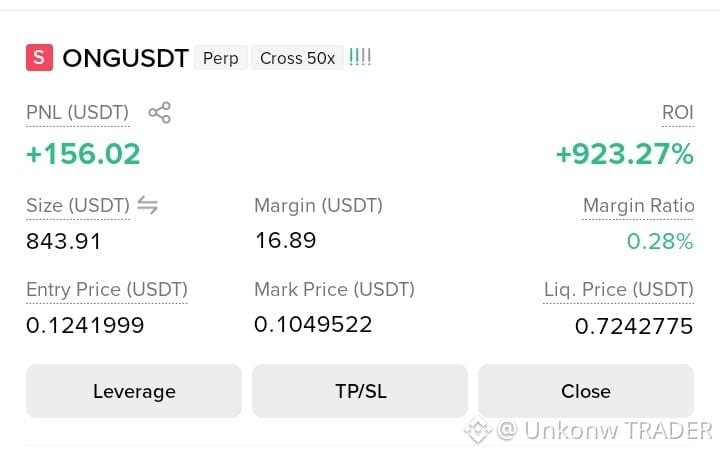720x455 pixels.
Task: Click the ROI label
Action: 678,112
